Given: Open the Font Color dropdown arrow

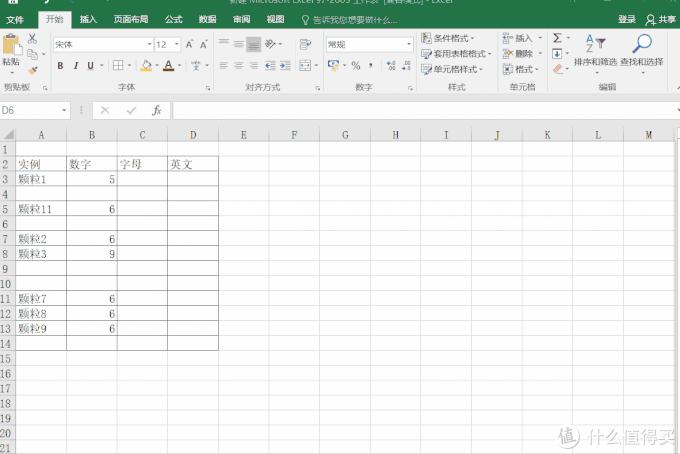Looking at the screenshot, I should pyautogui.click(x=180, y=65).
